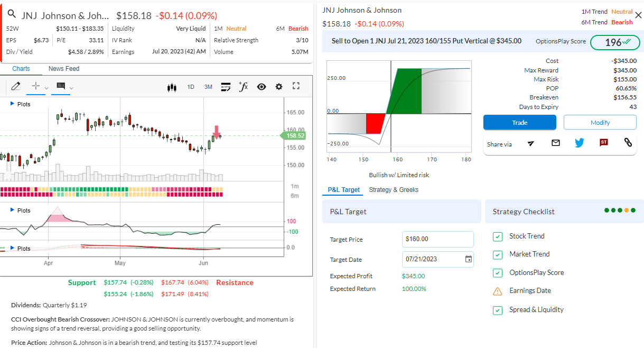Click the 1m trend color strip
644x348 pixels.
(x=111, y=189)
